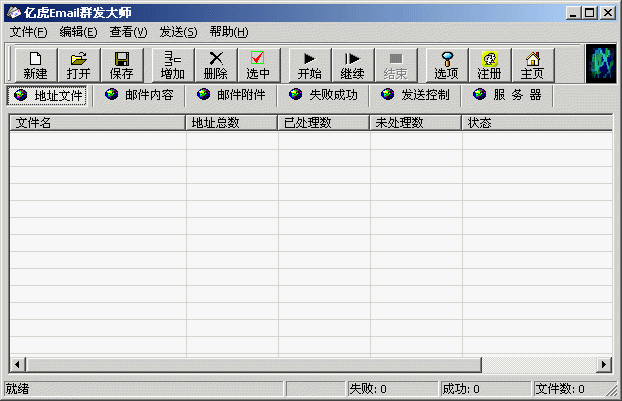Minimize the 亿虎Email群发大师 window
This screenshot has height=401, width=622.
(574, 13)
